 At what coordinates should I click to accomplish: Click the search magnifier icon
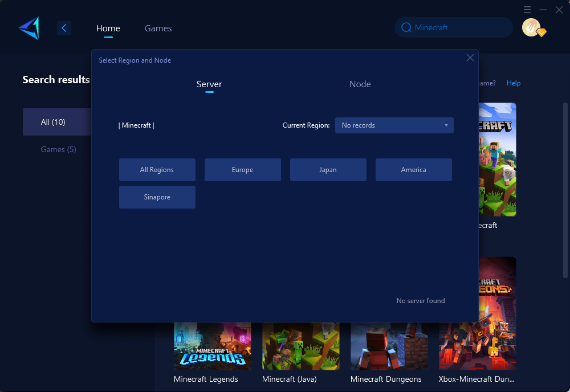pos(406,27)
